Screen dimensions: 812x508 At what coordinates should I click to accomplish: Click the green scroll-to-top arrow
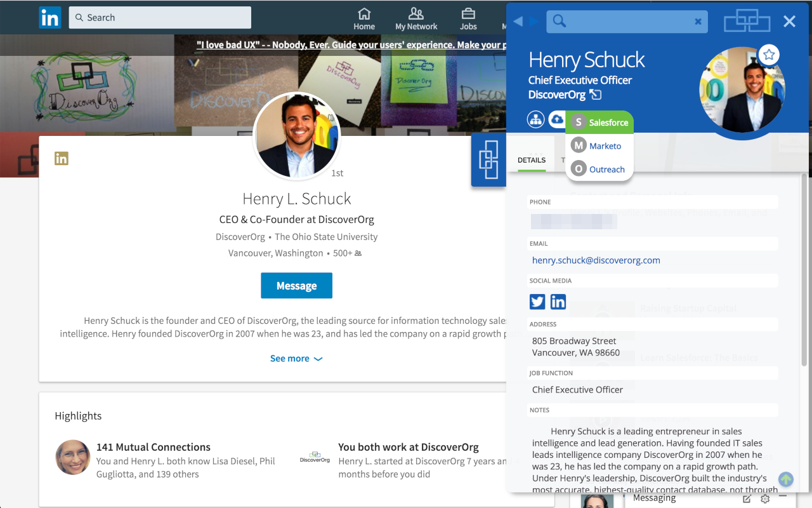pyautogui.click(x=786, y=479)
